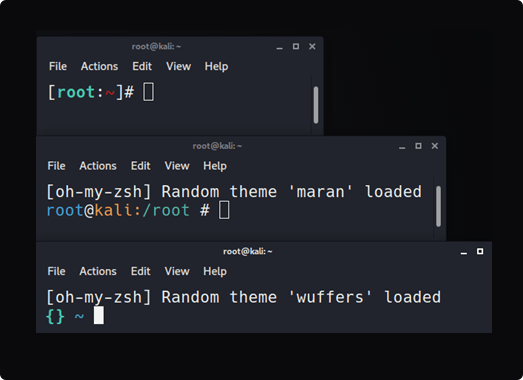
Task: Open Actions menu in top terminal
Action: click(99, 66)
